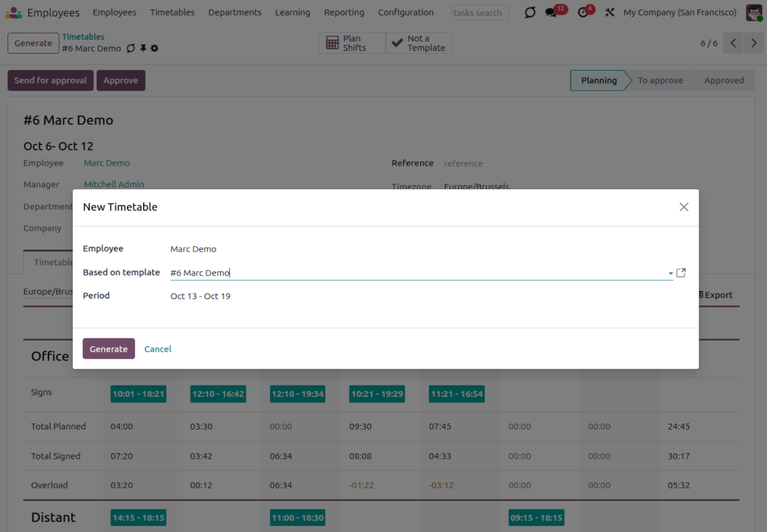The width and height of the screenshot is (767, 532).
Task: Click the Plan Shifts button
Action: pos(352,43)
